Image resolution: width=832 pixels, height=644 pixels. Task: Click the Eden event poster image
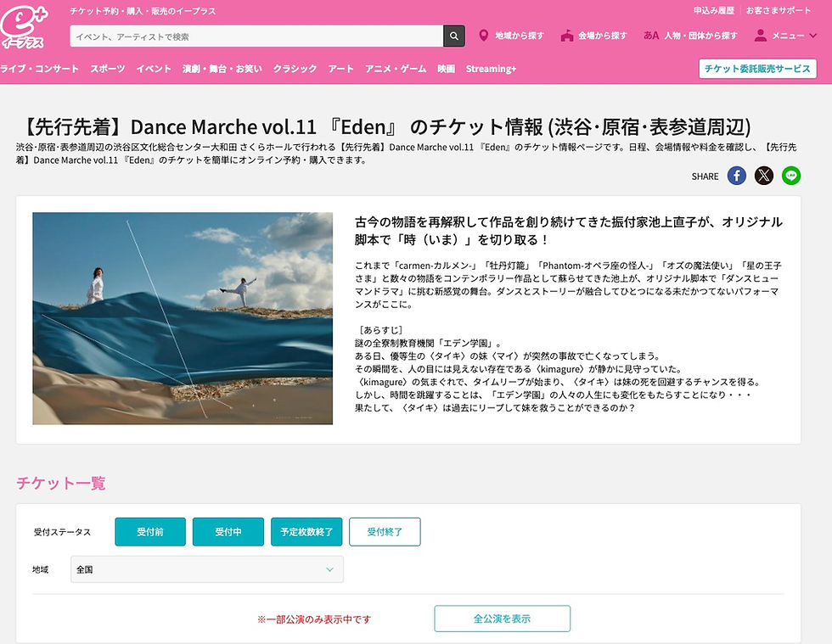tap(183, 318)
